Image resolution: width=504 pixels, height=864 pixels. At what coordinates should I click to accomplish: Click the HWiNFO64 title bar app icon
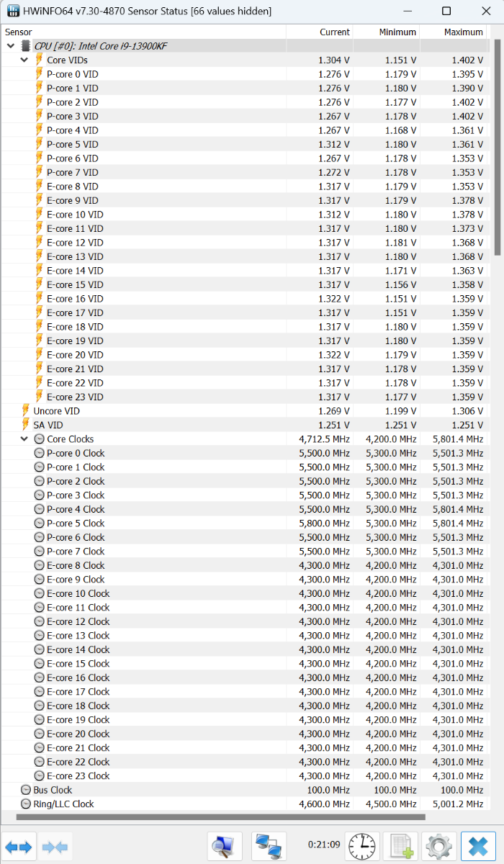click(13, 11)
